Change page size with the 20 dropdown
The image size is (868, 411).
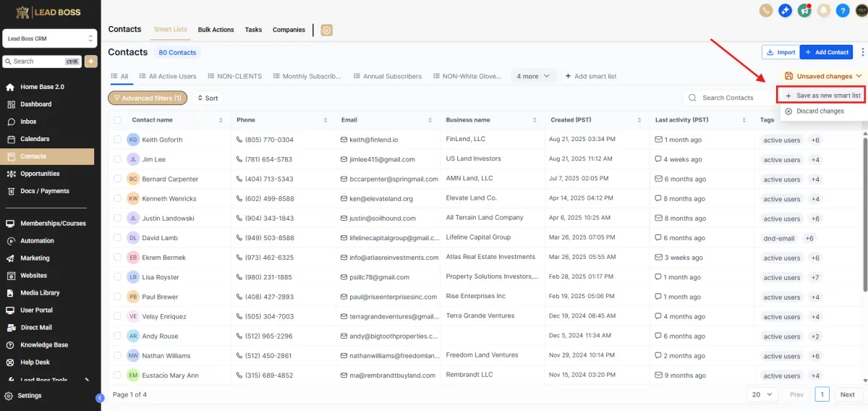coord(762,394)
